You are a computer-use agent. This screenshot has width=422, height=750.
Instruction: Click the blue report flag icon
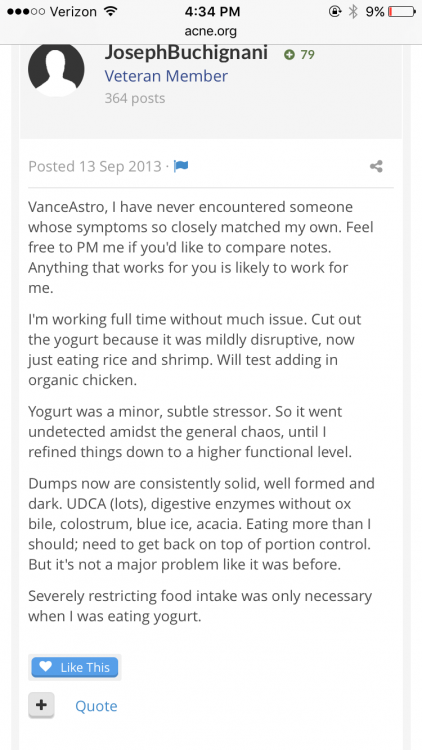(181, 166)
